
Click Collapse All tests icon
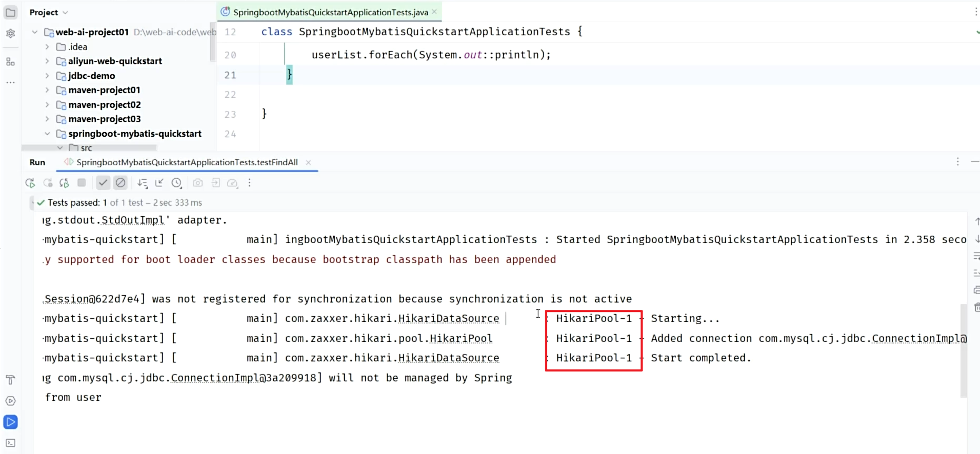pyautogui.click(x=159, y=183)
